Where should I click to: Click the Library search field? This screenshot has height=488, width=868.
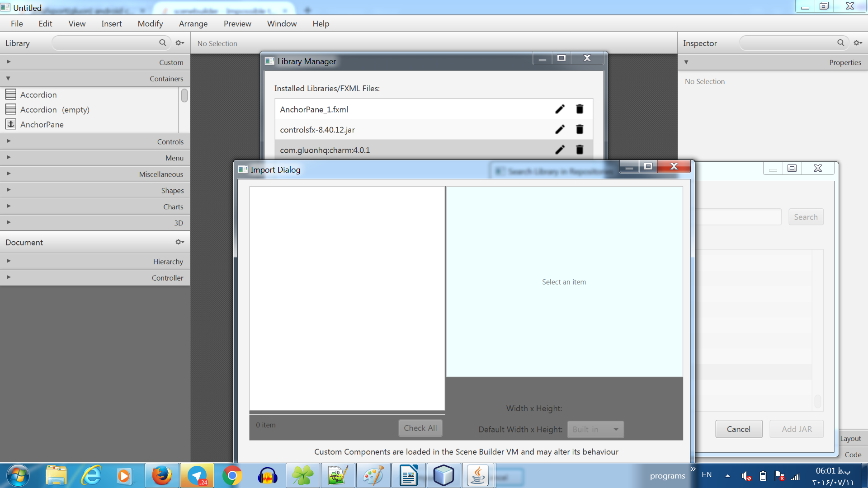[x=106, y=43]
